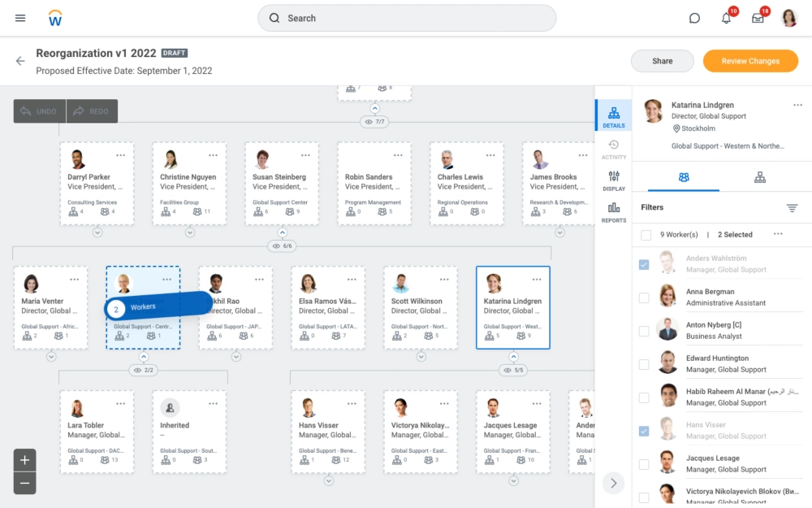This screenshot has height=508, width=812.
Task: Check the Anna Bergman checkbox
Action: (644, 297)
